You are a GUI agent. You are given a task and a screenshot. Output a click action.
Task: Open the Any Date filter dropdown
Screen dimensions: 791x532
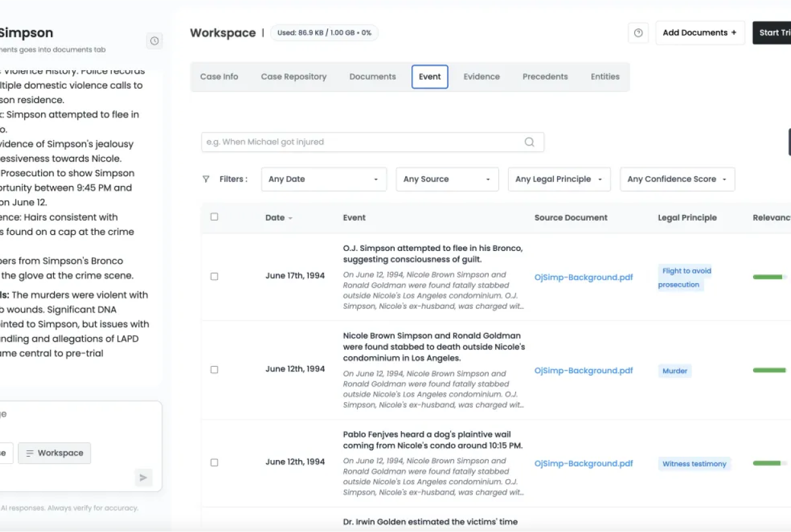(x=323, y=179)
